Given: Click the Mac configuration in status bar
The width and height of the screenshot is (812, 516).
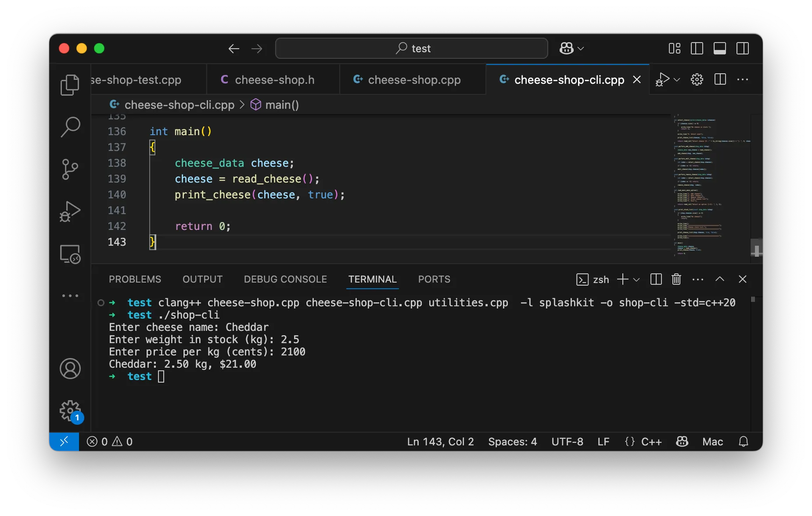Looking at the screenshot, I should tap(712, 441).
